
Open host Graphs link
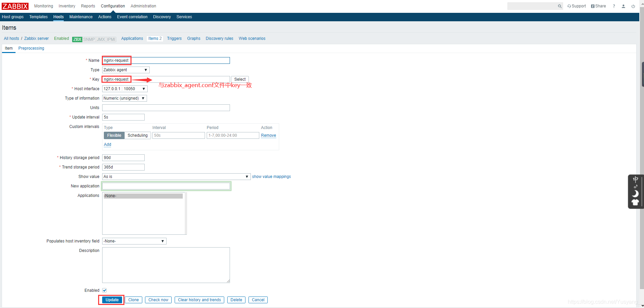coord(194,38)
